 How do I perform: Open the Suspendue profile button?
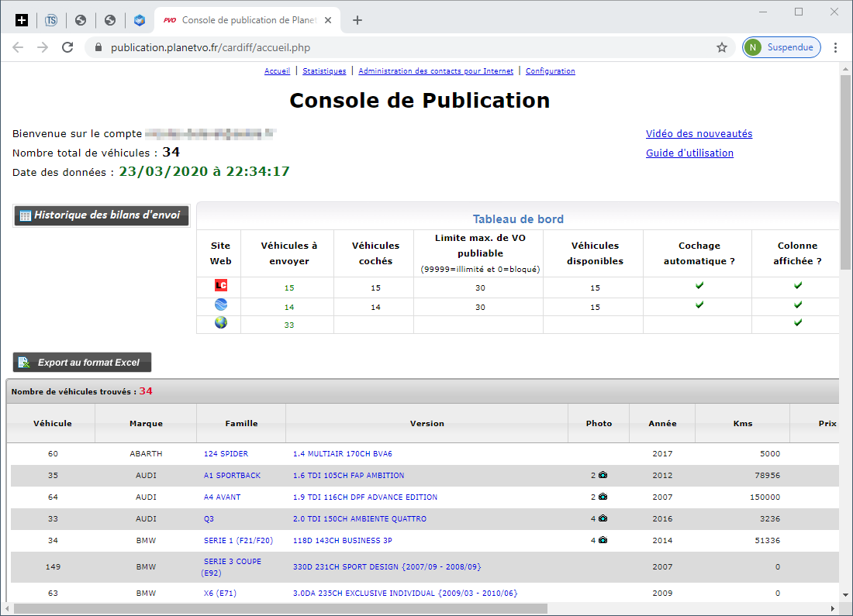click(781, 47)
